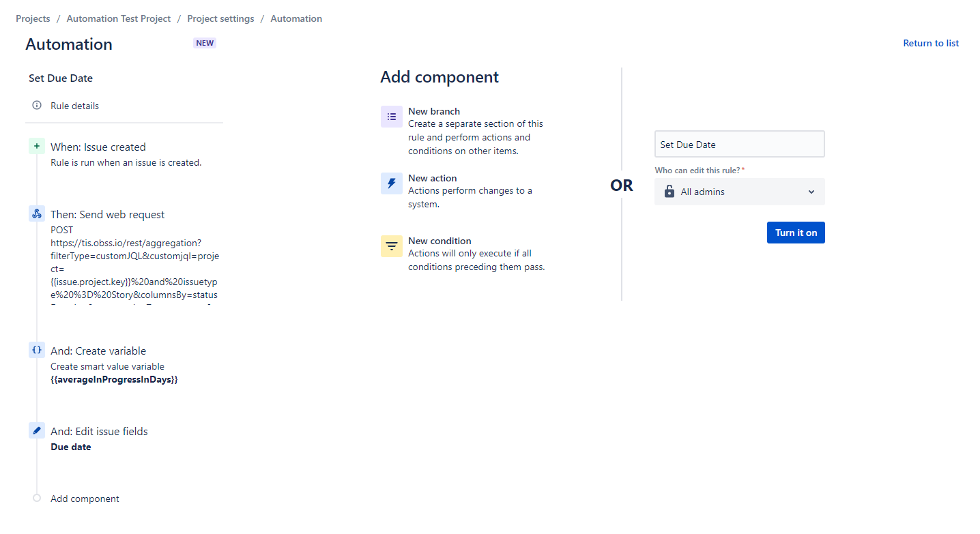980x534 pixels.
Task: Expand the dropdown chevron beside All admins
Action: pyautogui.click(x=811, y=192)
